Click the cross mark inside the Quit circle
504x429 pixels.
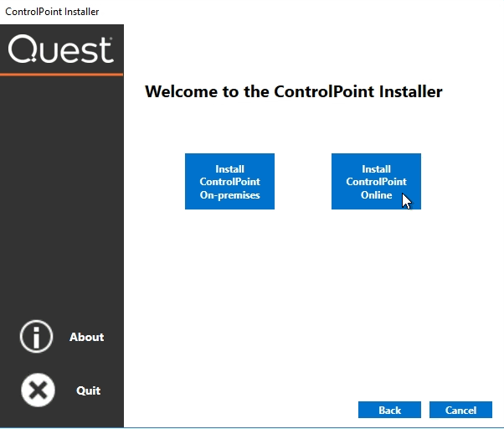click(x=38, y=390)
